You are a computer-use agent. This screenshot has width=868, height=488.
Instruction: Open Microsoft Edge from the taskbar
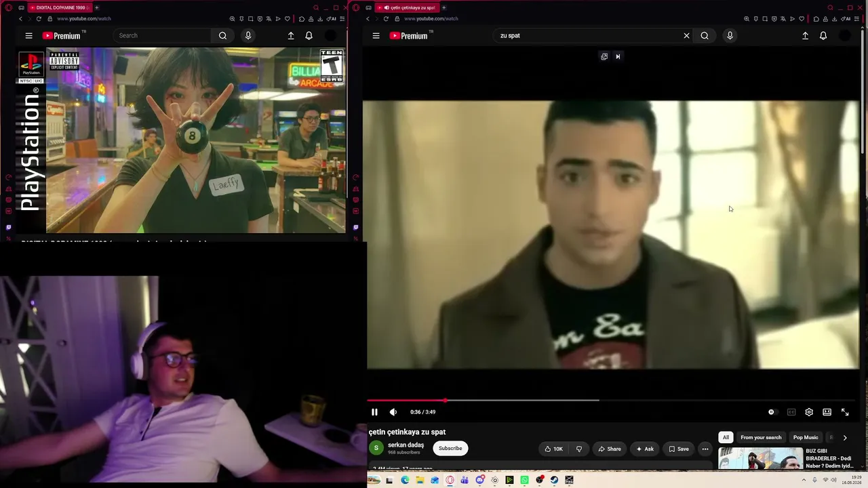tap(405, 480)
